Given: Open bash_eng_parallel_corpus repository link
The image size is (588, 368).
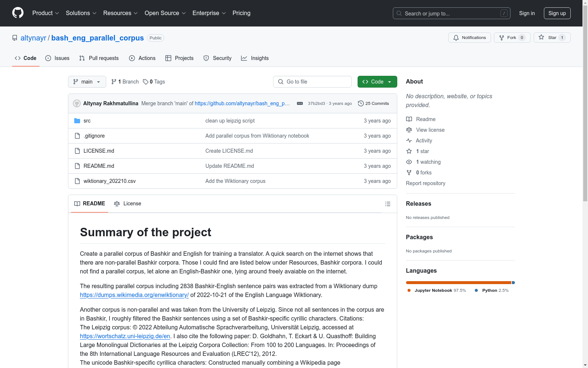Looking at the screenshot, I should 97,38.
